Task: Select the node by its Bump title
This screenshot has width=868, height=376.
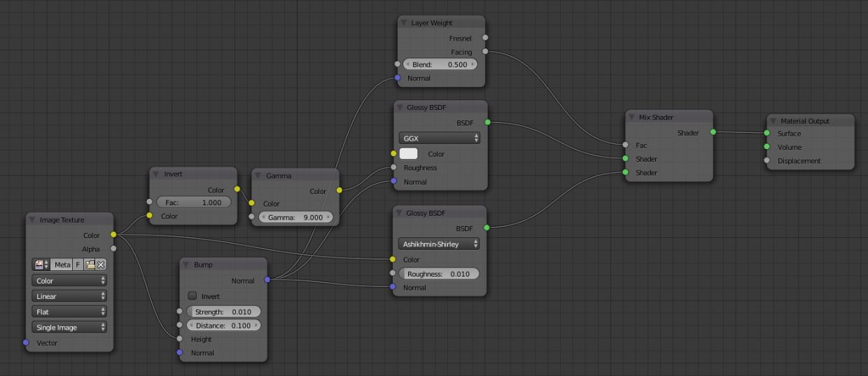Action: point(203,265)
